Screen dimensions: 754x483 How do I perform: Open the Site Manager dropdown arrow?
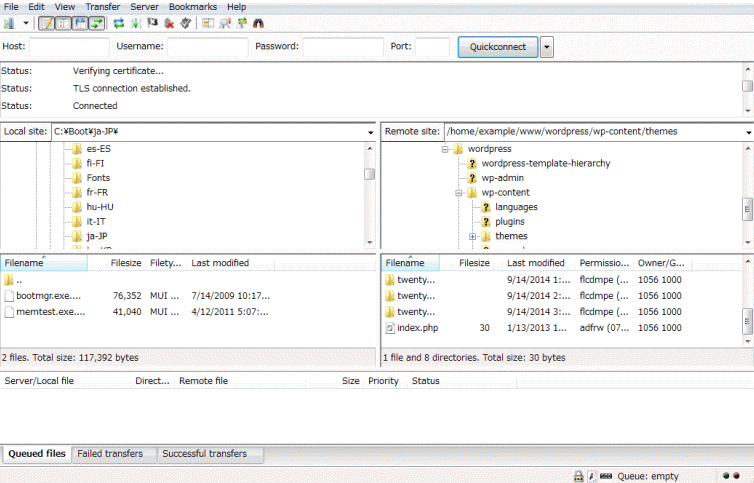[26, 24]
